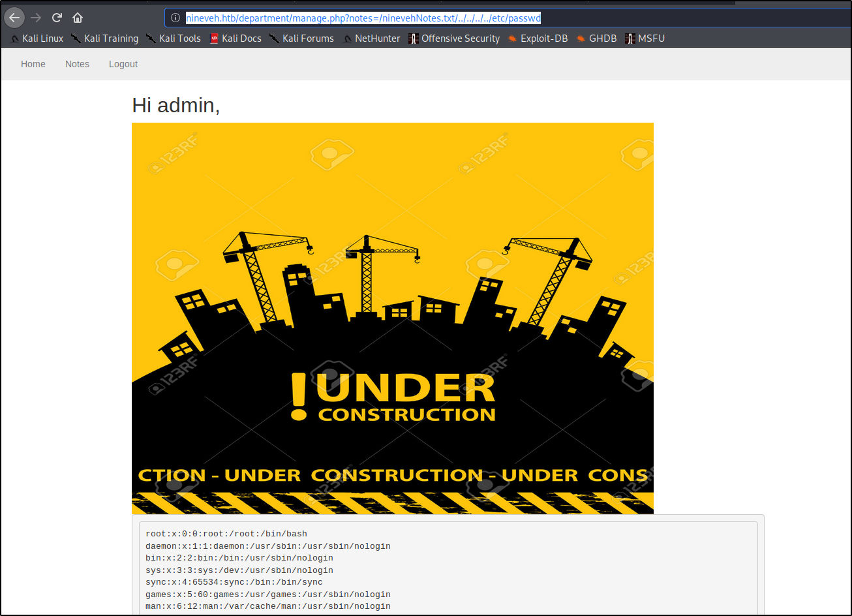Click the 'Hi admin,' heading

coord(176,104)
